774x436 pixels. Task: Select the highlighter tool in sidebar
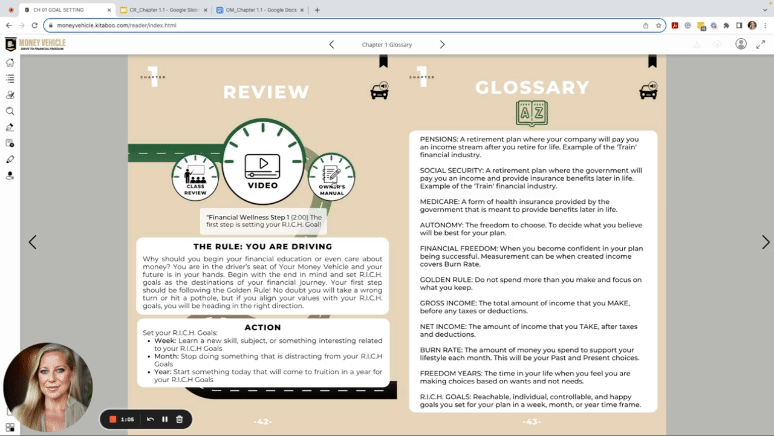10,127
